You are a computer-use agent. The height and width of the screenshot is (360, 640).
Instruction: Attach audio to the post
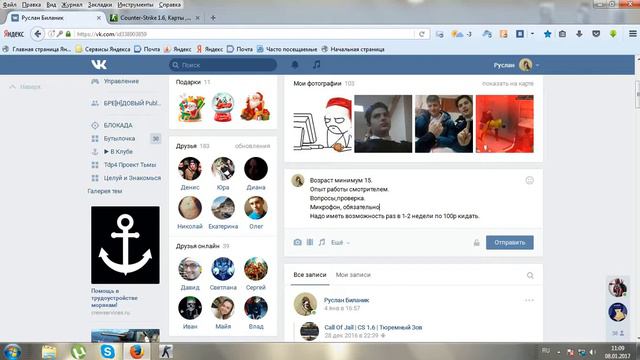click(322, 242)
